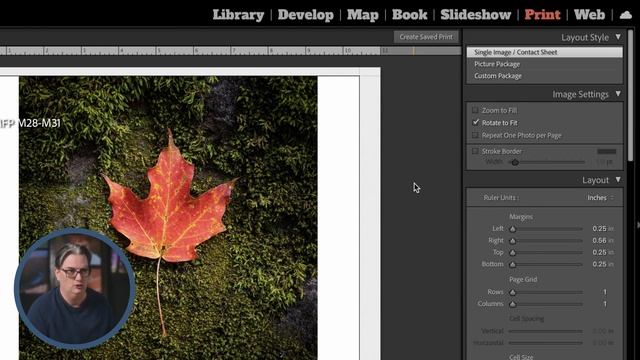Enable the Zoom to Fill checkbox
The width and height of the screenshot is (640, 360).
click(475, 110)
